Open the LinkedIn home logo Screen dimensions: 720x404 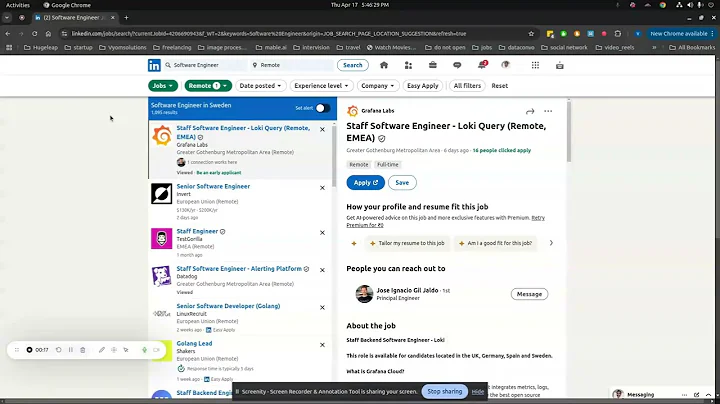(x=154, y=65)
